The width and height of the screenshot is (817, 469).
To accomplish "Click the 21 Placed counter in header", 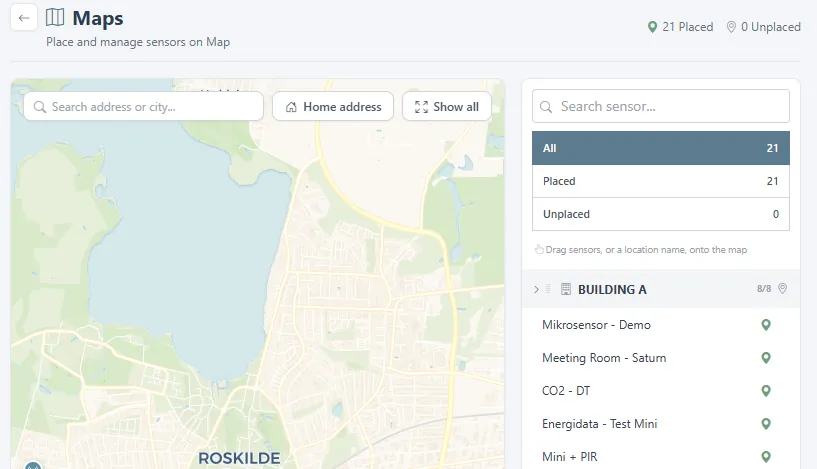I will tap(680, 27).
